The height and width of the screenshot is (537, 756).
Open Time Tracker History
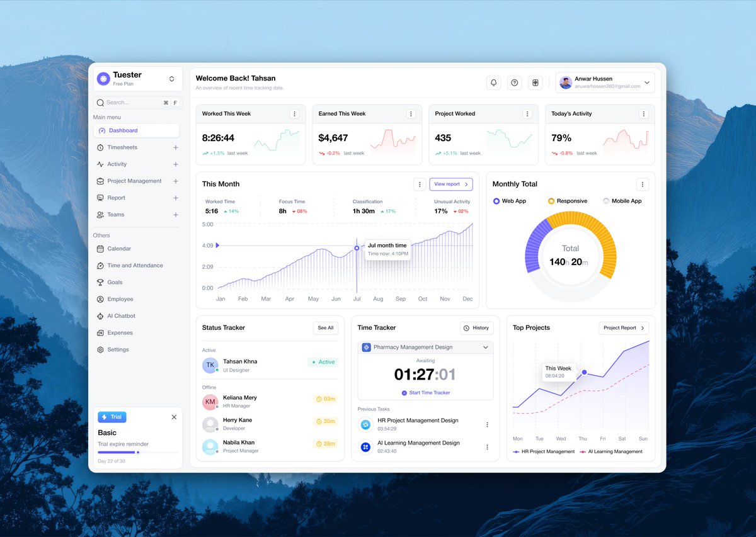click(476, 328)
